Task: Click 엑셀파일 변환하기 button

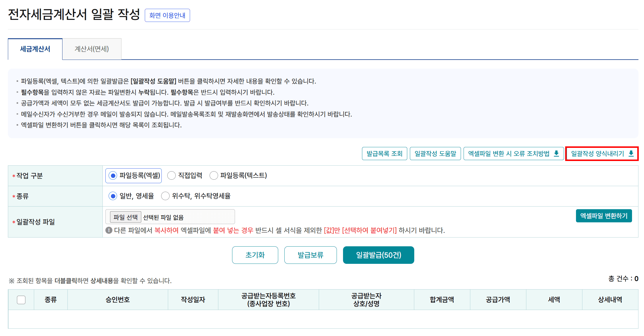Action: [x=603, y=216]
